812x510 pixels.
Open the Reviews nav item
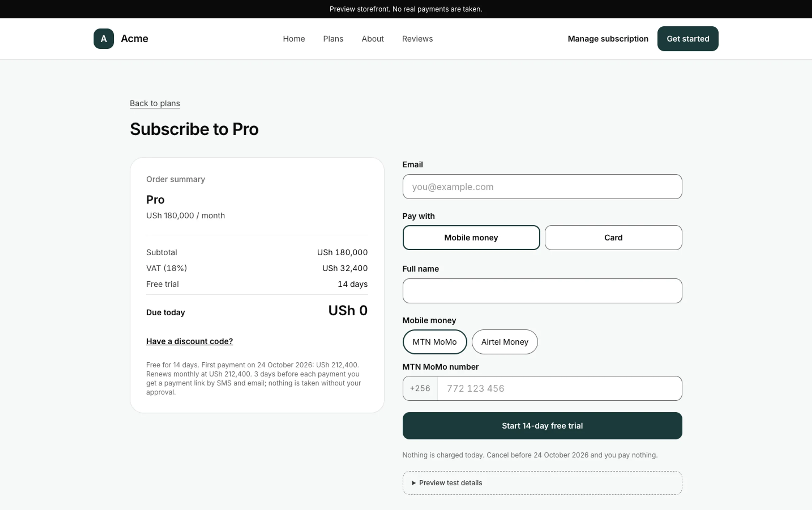(417, 39)
